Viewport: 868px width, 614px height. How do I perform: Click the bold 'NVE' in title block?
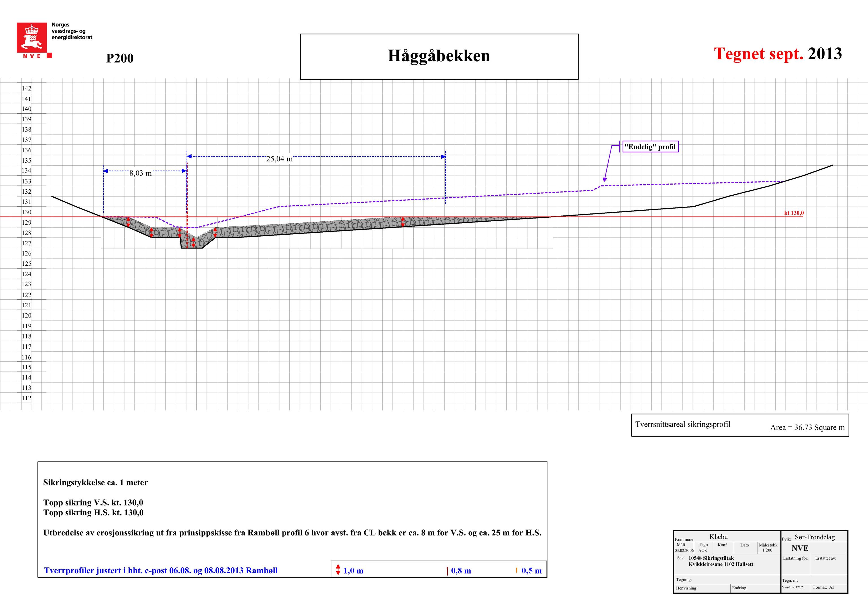(x=800, y=548)
